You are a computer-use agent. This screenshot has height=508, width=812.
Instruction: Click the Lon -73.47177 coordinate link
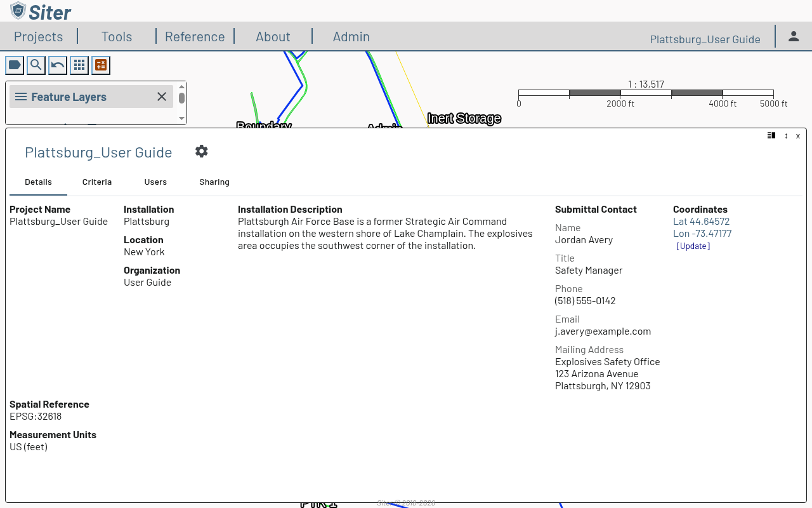[x=702, y=234]
